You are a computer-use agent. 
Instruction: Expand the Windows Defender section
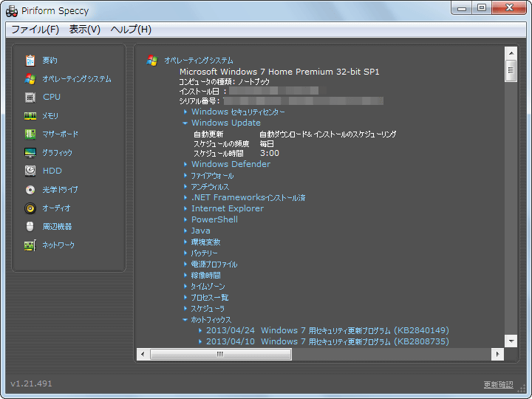click(185, 165)
